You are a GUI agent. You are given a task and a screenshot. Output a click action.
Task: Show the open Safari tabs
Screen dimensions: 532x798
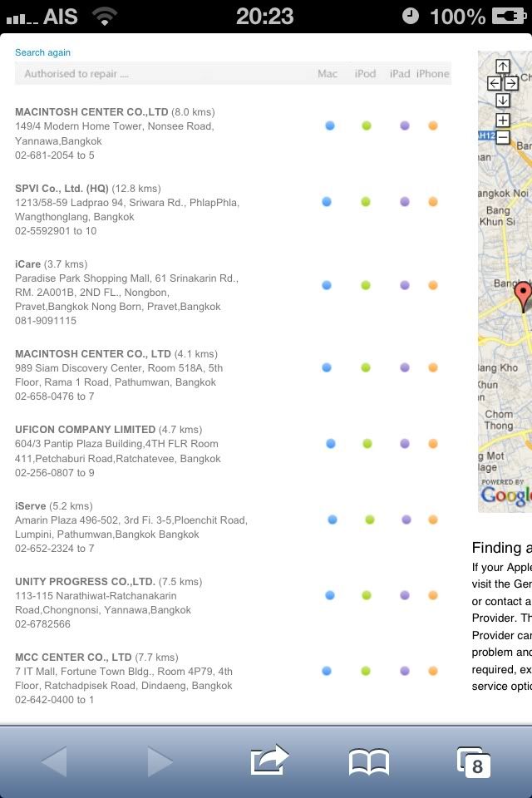tap(474, 761)
